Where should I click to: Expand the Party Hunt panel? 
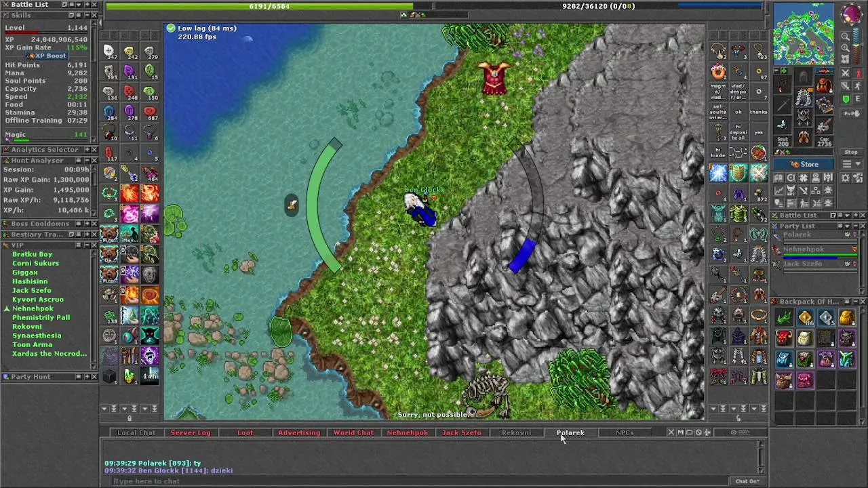click(x=87, y=376)
